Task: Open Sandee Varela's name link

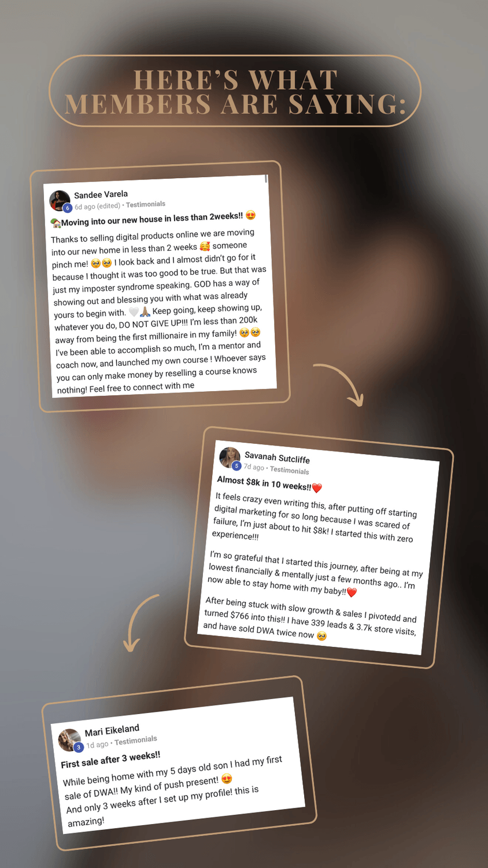Action: [x=101, y=194]
